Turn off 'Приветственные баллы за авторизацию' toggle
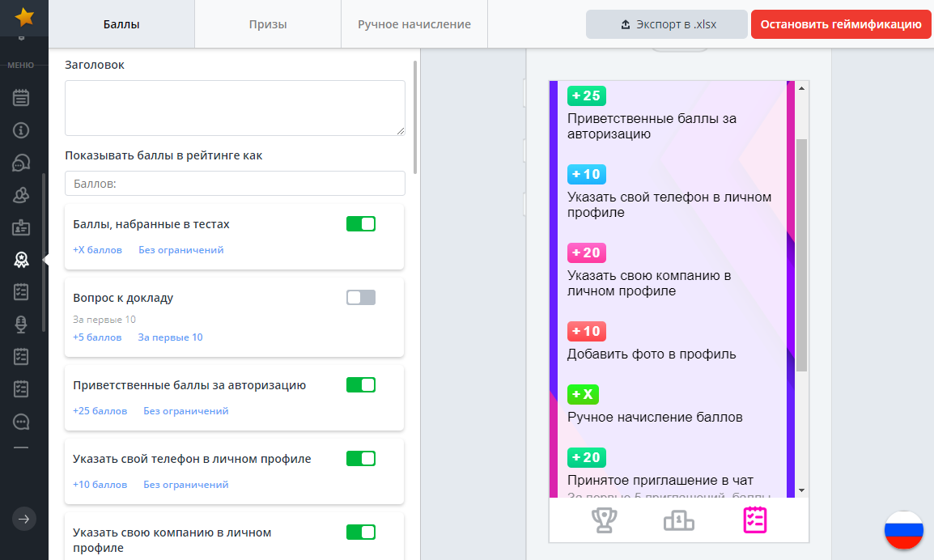Image resolution: width=934 pixels, height=560 pixels. (x=361, y=385)
